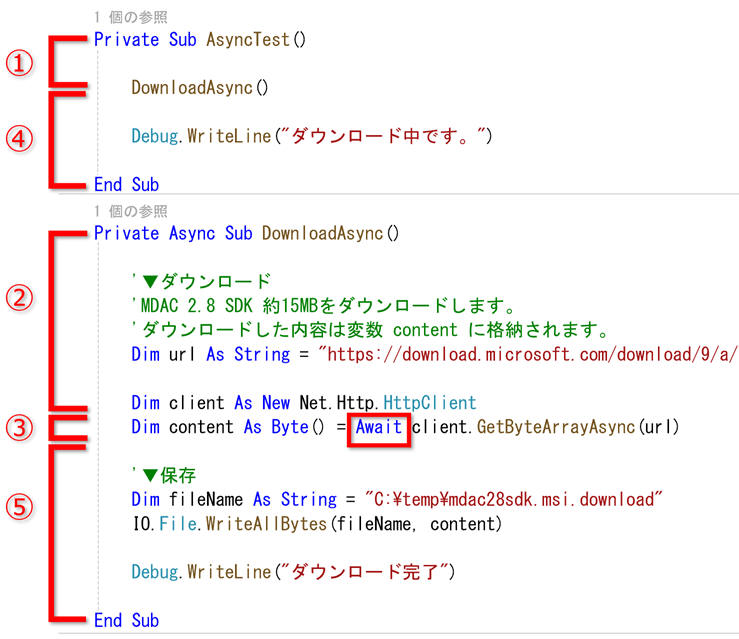Click the HttpClient type name

click(x=429, y=402)
